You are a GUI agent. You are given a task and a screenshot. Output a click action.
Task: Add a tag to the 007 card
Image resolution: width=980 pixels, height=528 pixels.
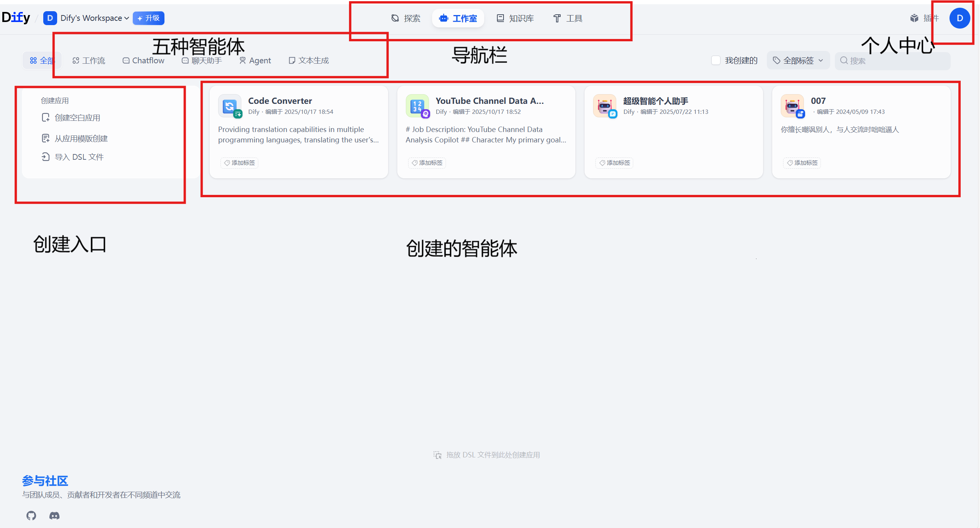coord(802,163)
